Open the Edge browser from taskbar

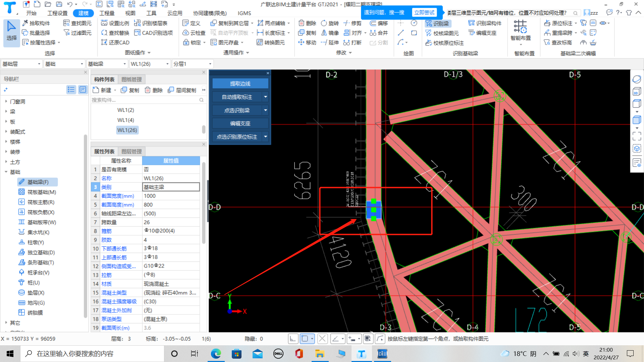click(x=216, y=354)
